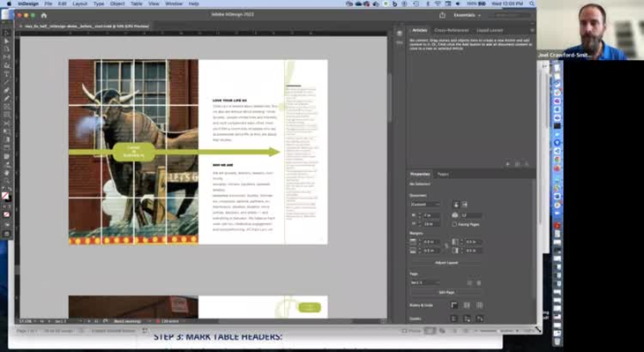Open the Wi-Fi status menu
This screenshot has height=352, width=644.
pos(438,4)
